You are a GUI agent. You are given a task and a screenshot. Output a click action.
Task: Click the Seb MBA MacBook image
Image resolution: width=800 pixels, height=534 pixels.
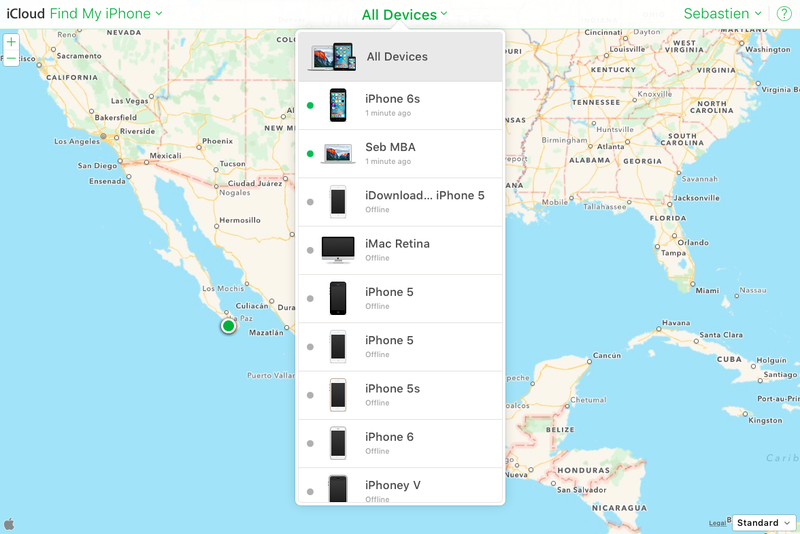338,154
